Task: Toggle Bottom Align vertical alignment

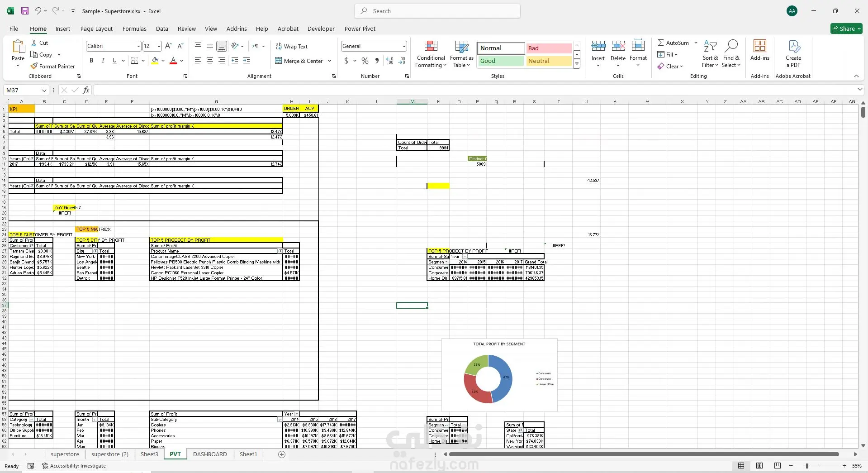Action: [x=221, y=46]
